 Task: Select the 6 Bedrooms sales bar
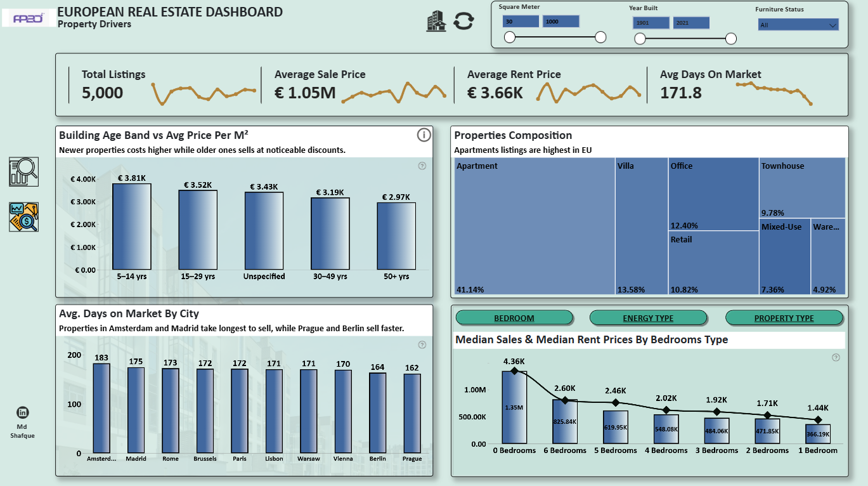pos(565,421)
